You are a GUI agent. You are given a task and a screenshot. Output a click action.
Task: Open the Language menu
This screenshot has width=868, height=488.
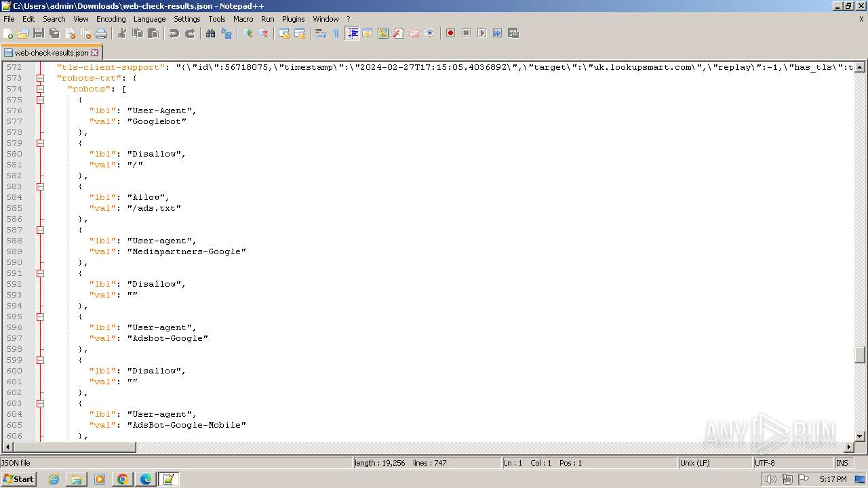(149, 19)
